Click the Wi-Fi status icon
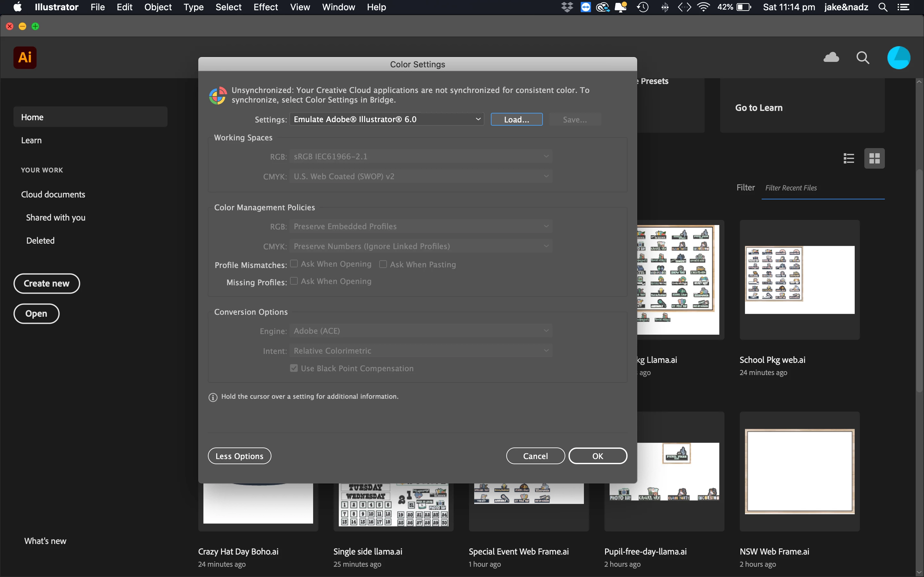 click(x=703, y=7)
